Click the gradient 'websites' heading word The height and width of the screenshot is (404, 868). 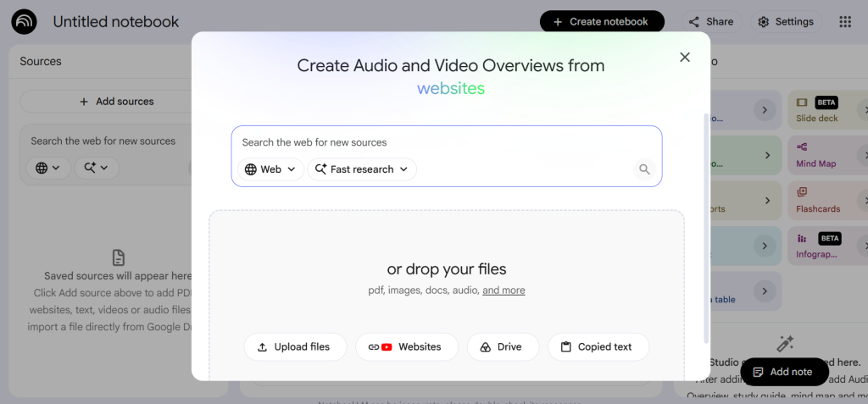click(451, 89)
